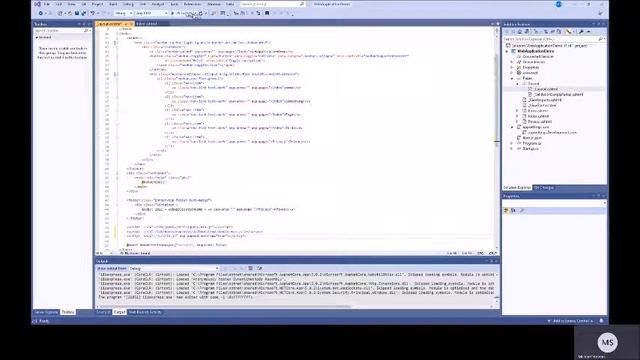Click the Search Toolbox field

coord(62,31)
